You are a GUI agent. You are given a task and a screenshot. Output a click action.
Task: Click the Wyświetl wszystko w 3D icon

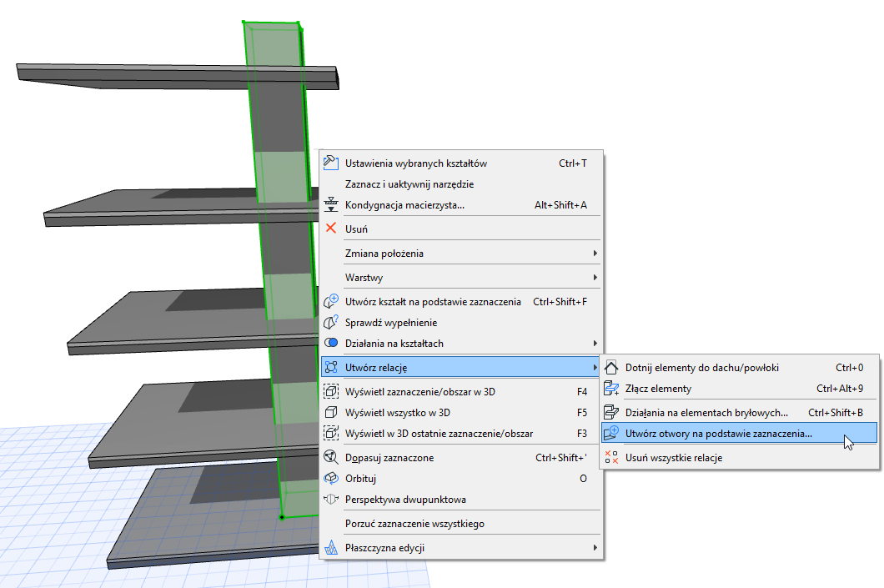point(331,412)
